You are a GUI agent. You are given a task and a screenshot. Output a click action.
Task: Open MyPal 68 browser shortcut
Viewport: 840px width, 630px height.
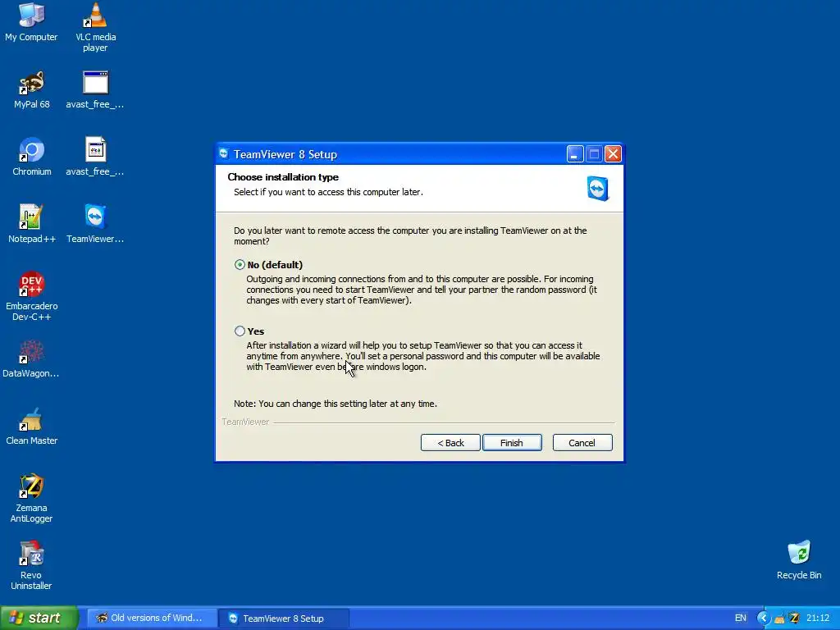pyautogui.click(x=32, y=90)
